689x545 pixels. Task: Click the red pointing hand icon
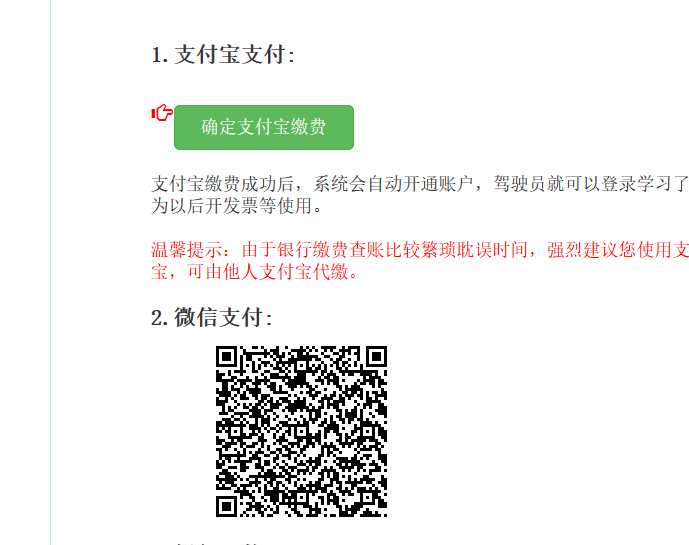click(x=162, y=113)
